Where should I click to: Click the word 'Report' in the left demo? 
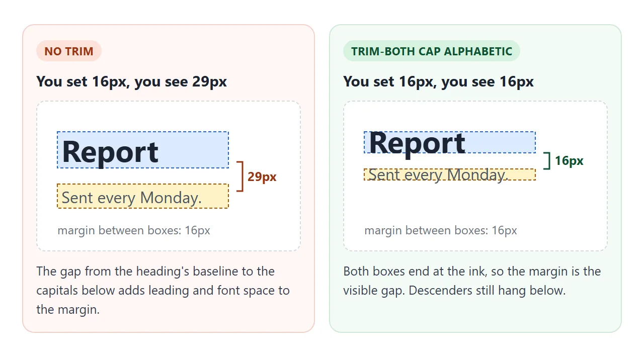(x=110, y=152)
